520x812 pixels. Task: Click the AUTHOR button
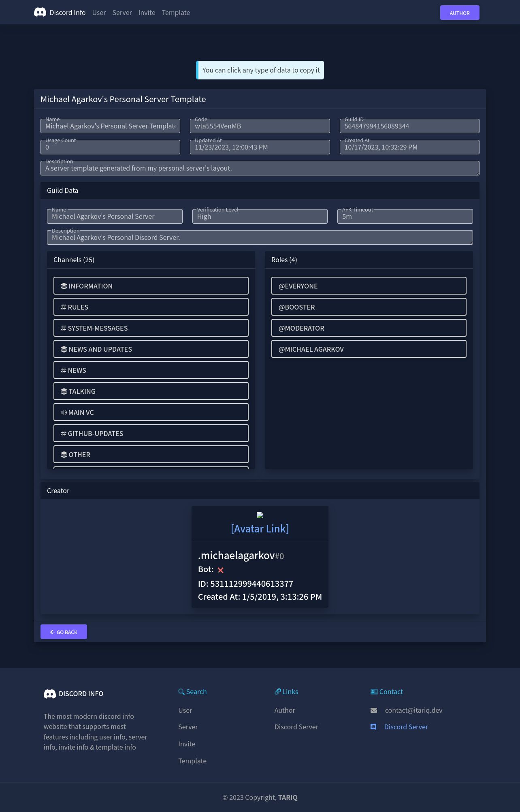pyautogui.click(x=460, y=13)
